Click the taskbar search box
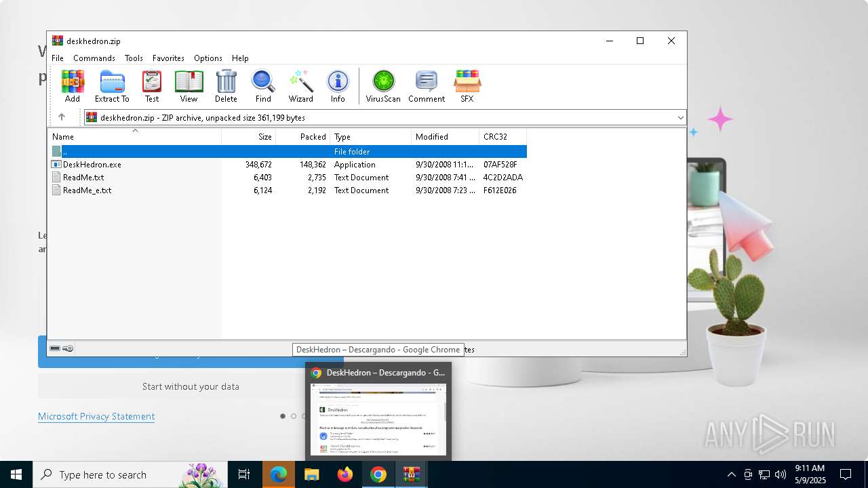 (x=130, y=474)
